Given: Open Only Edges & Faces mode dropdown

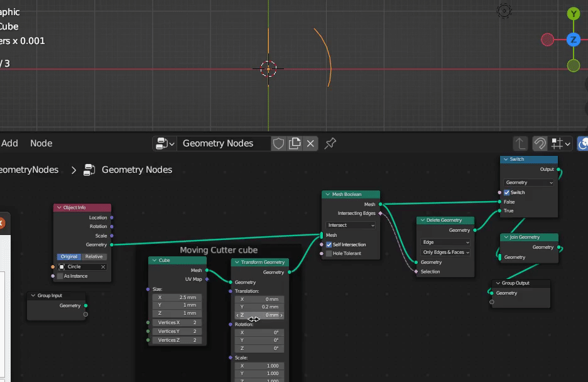Looking at the screenshot, I should click(x=445, y=253).
